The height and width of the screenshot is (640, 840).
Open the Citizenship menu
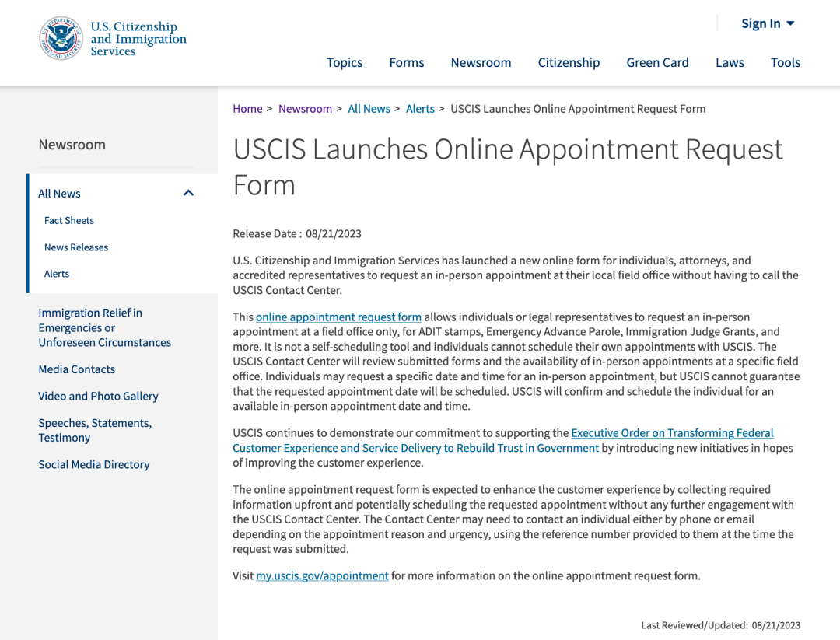569,63
